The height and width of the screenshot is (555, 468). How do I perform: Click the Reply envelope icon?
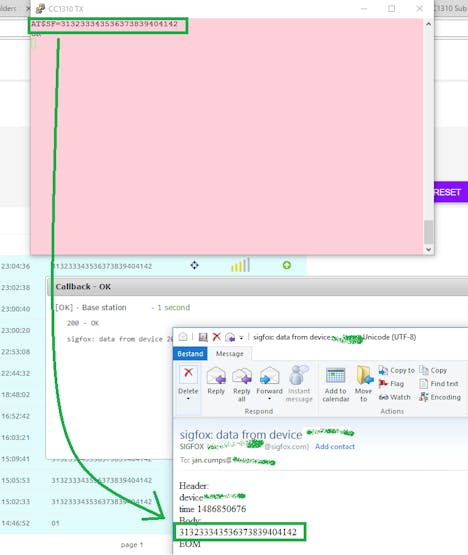pyautogui.click(x=216, y=376)
